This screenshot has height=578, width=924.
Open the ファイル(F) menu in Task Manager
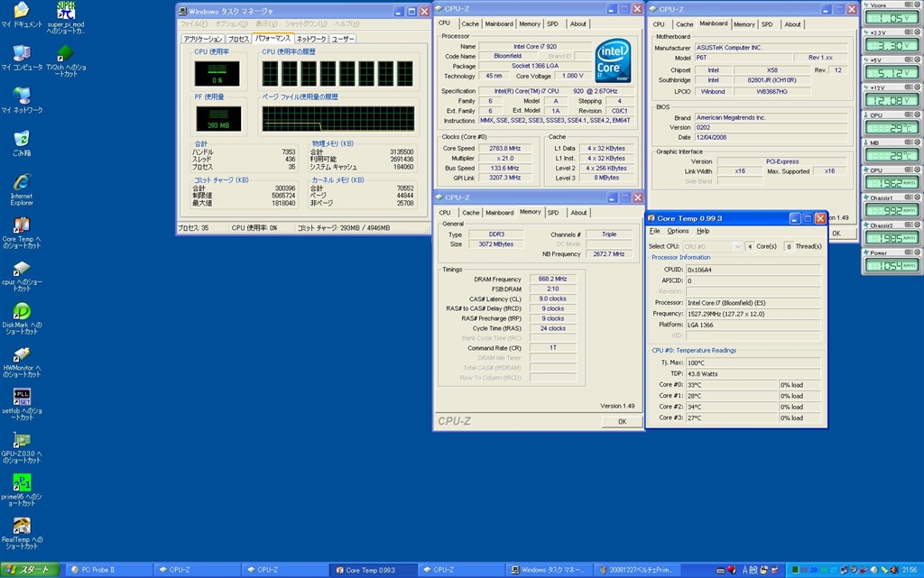pos(194,24)
